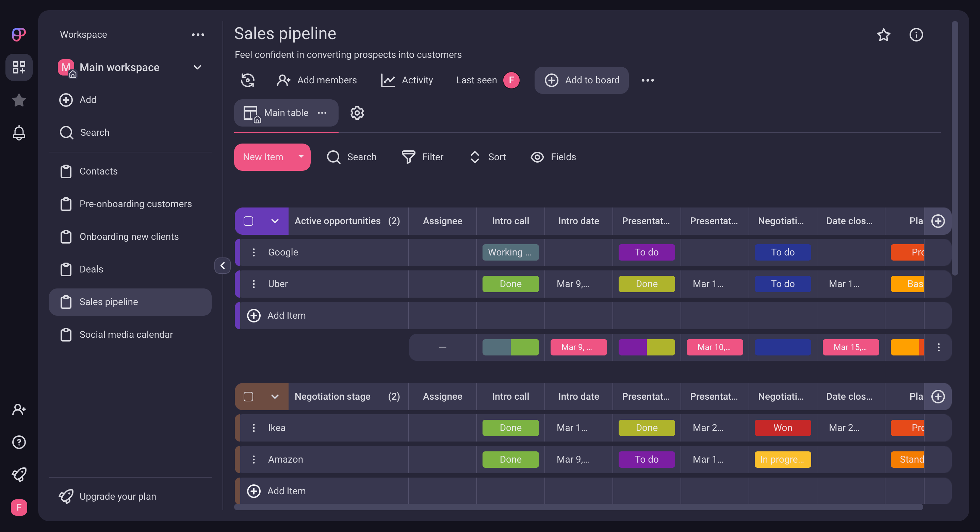This screenshot has width=980, height=532.
Task: Open the table settings gear icon
Action: tap(357, 113)
